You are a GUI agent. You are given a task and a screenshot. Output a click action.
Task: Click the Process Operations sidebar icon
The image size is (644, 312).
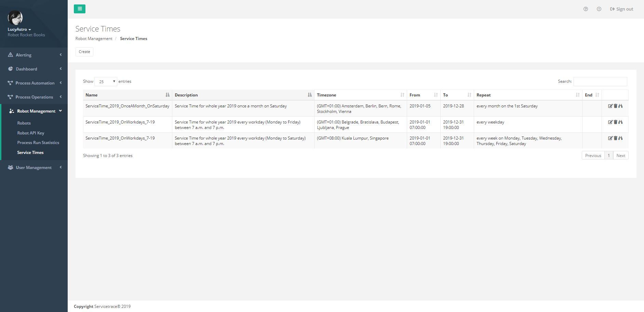pyautogui.click(x=10, y=97)
